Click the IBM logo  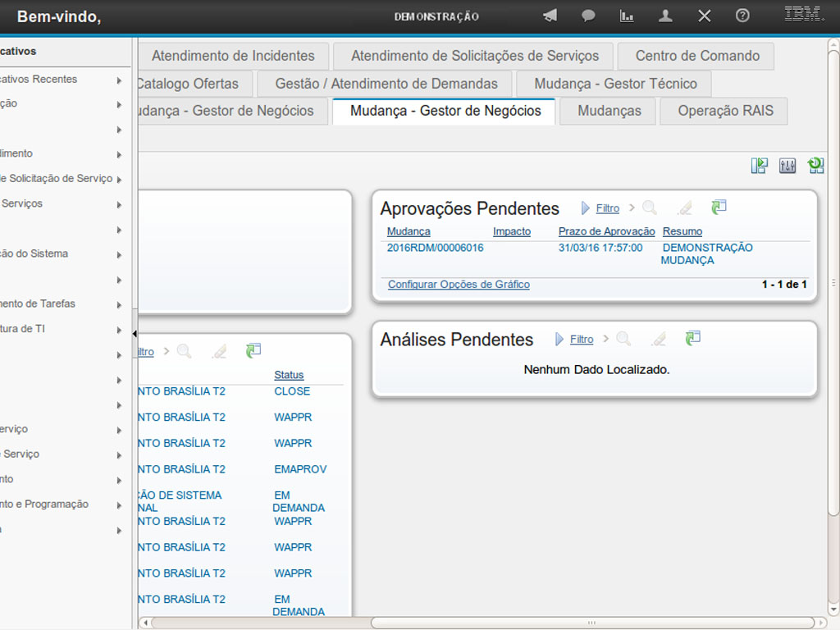click(x=804, y=14)
